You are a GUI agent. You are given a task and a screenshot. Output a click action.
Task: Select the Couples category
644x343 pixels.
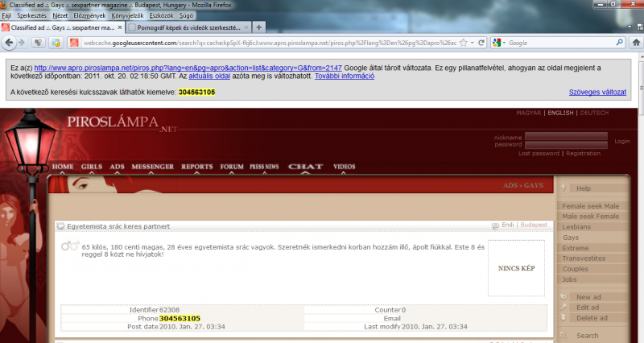(x=575, y=269)
